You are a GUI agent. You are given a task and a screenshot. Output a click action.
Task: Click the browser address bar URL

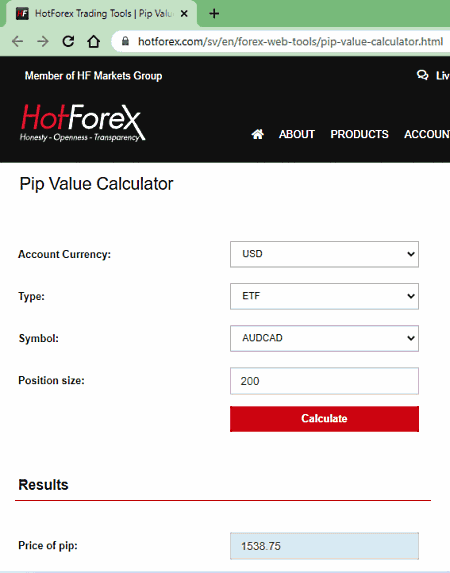tap(290, 41)
